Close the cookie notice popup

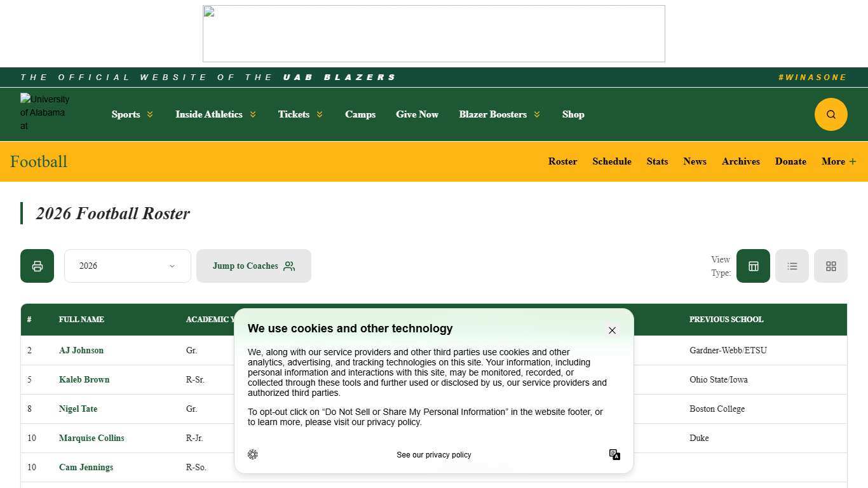612,330
